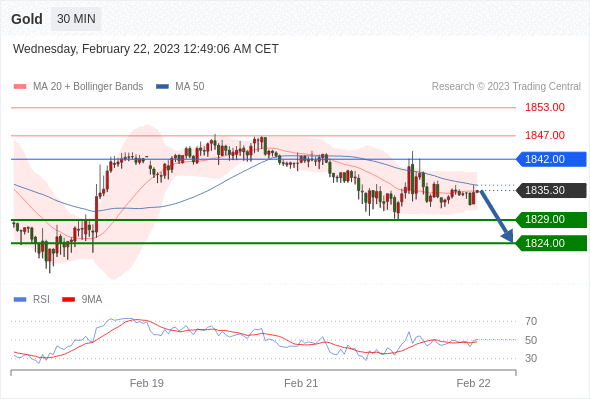
Task: Open the Research © 2023 Trading Central link
Action: pos(506,87)
